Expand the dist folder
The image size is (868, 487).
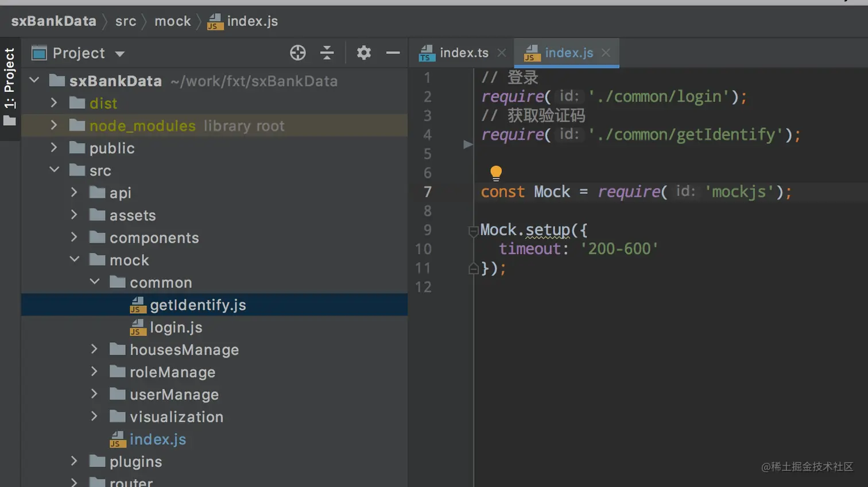[54, 103]
